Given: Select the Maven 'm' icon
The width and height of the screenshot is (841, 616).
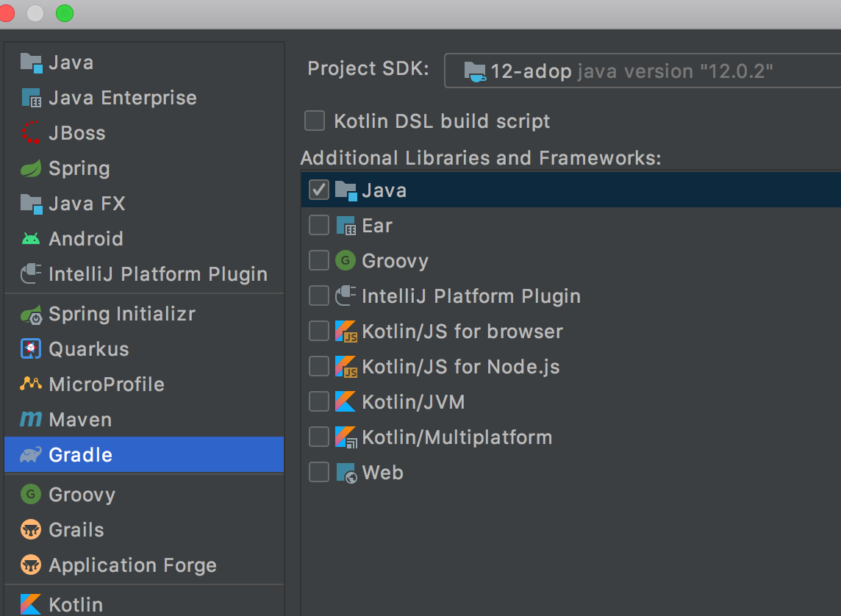Looking at the screenshot, I should point(31,419).
